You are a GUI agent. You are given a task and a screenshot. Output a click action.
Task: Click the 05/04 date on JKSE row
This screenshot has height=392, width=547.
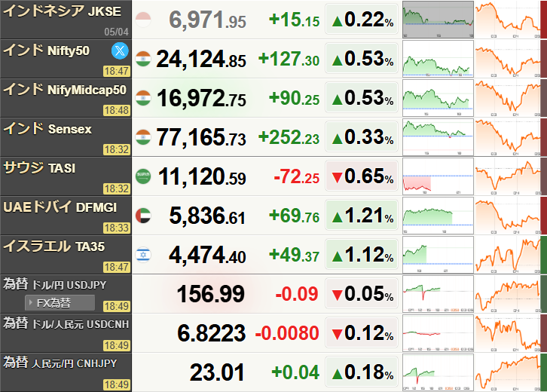tap(116, 32)
